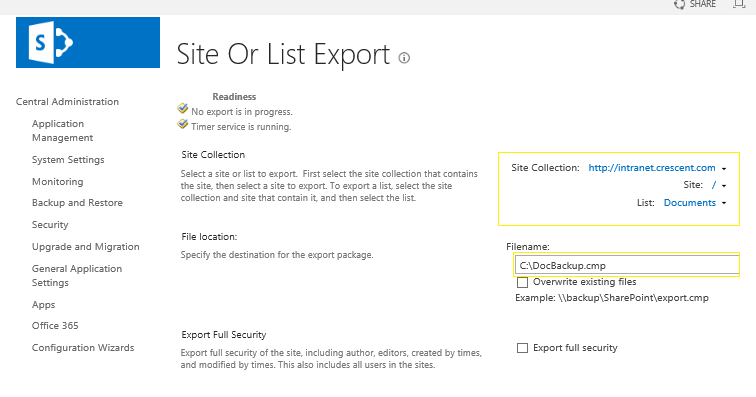Select Monitoring in the navigation
This screenshot has width=756, height=397.
click(57, 181)
